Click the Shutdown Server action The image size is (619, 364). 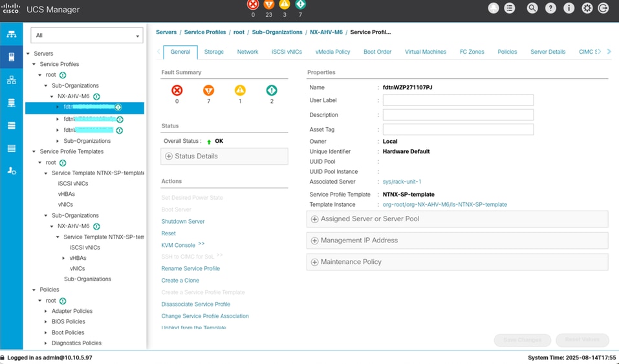[183, 222]
